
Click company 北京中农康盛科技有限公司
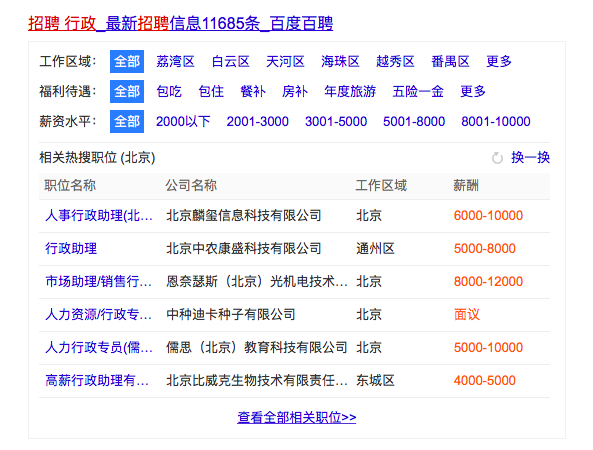[x=244, y=248]
